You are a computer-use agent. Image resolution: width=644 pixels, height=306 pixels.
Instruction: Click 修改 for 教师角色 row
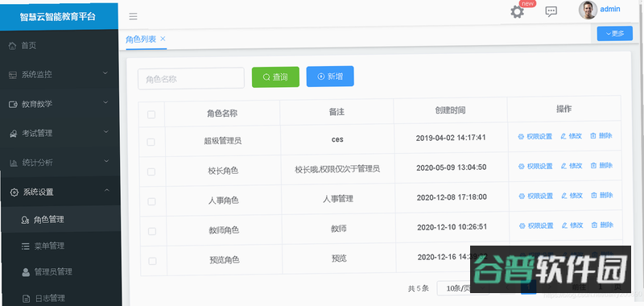coord(572,225)
